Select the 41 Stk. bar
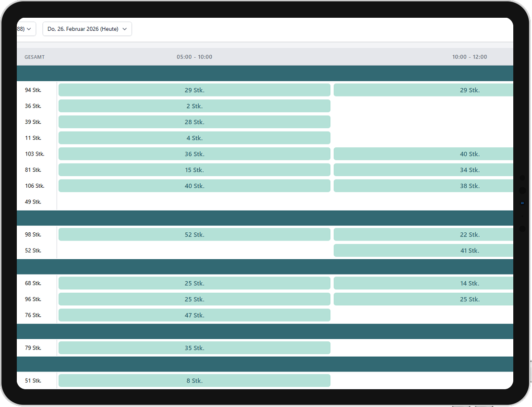The height and width of the screenshot is (407, 532). (x=423, y=251)
